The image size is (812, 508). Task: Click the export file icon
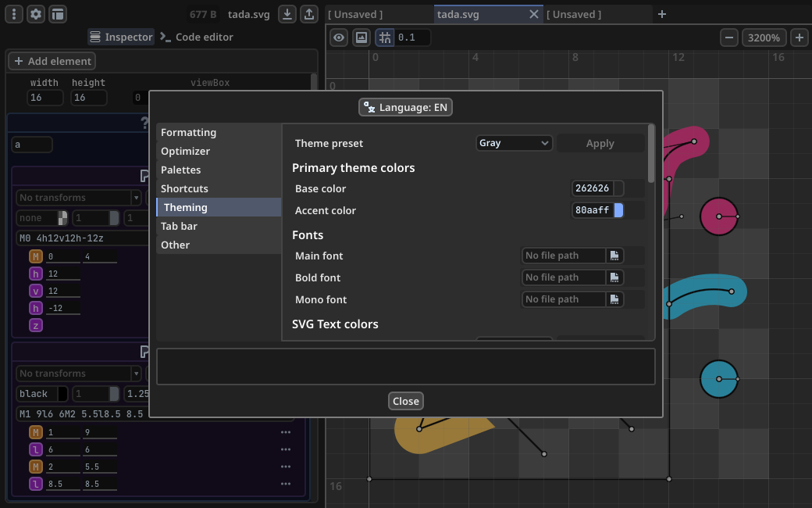point(309,14)
